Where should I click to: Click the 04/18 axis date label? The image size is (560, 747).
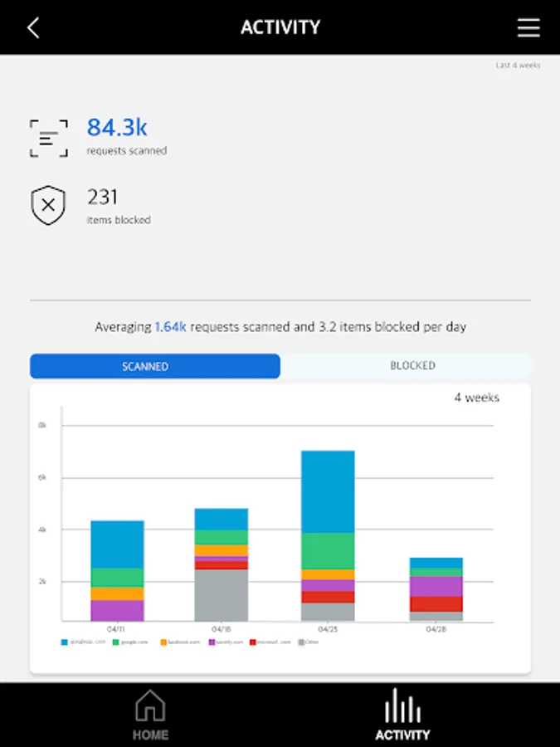(x=221, y=629)
